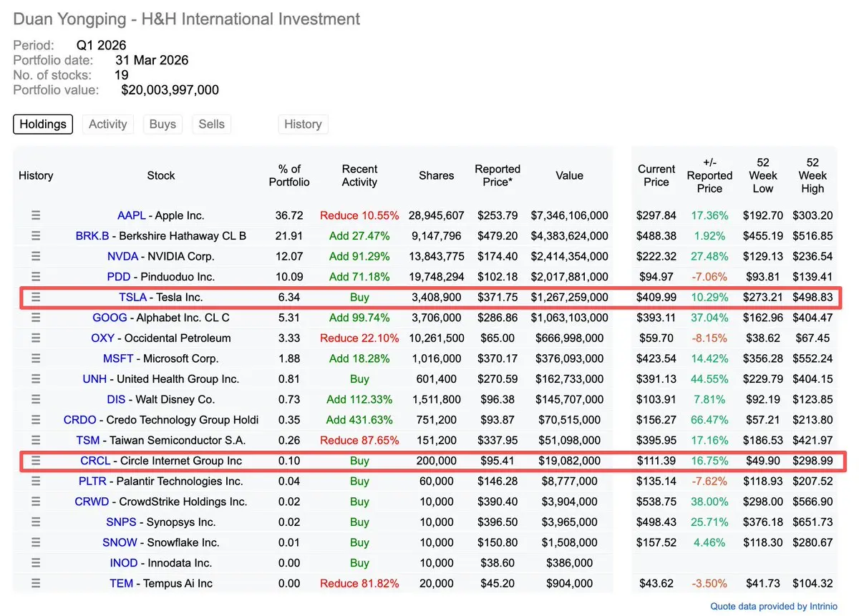Open history icon in the TSM row
This screenshot has width=859, height=616.
[x=36, y=440]
